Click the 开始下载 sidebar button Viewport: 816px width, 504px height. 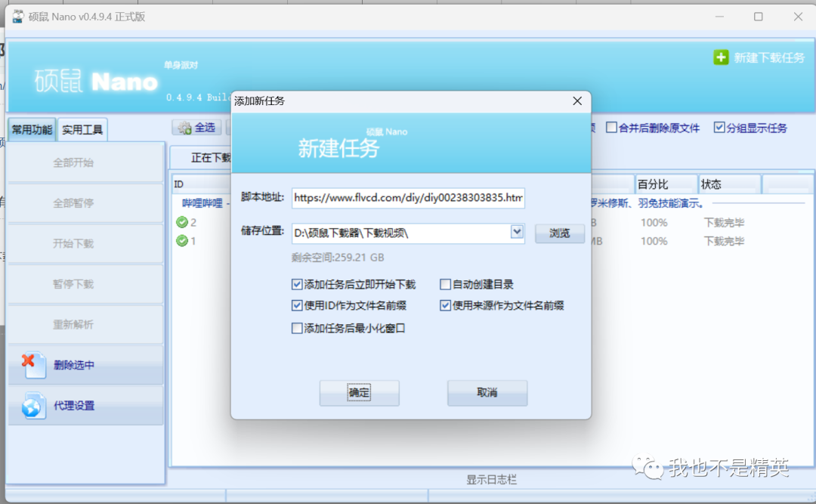(85, 243)
